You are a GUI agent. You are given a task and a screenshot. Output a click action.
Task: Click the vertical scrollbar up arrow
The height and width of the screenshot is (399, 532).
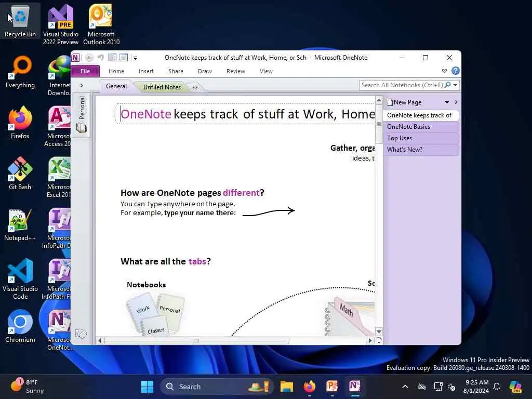coord(379,100)
